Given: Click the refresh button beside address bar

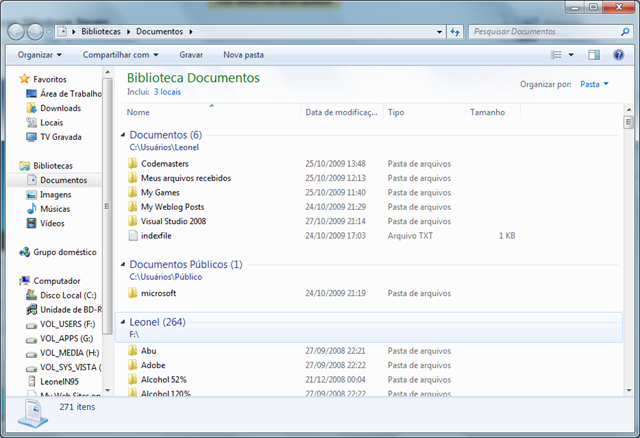Looking at the screenshot, I should click(x=455, y=32).
